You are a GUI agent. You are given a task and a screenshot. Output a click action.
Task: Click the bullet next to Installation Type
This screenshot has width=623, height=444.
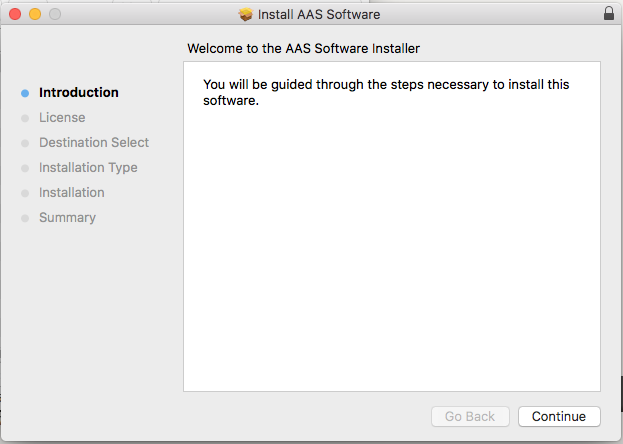[x=24, y=168]
